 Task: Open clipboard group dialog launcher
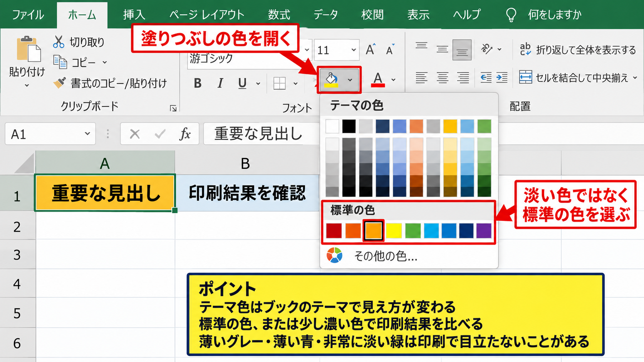[x=173, y=108]
